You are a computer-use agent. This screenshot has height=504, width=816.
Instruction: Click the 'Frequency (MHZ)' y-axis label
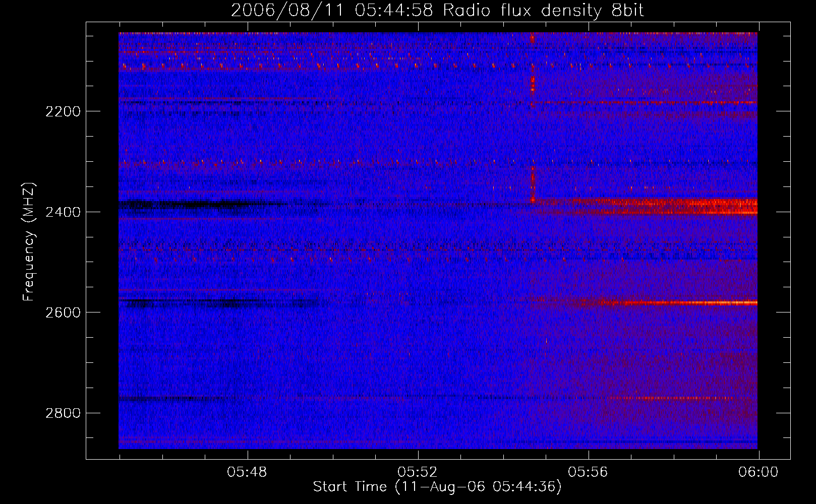(29, 242)
